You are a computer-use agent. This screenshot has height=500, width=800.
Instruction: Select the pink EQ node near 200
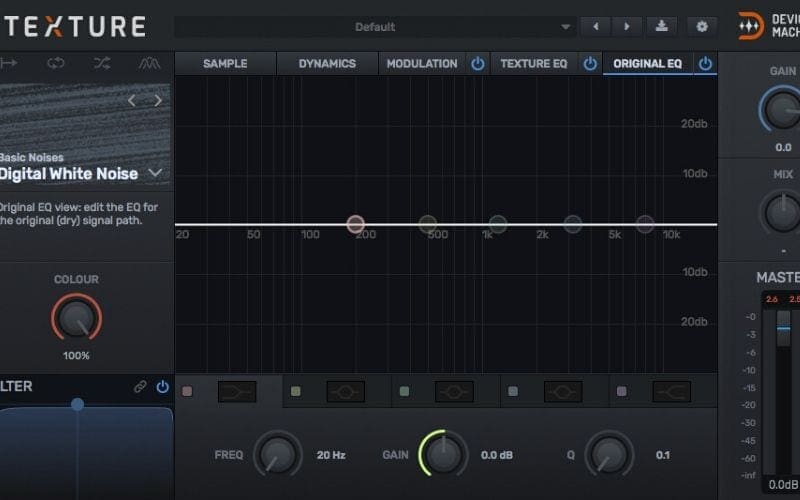click(356, 224)
